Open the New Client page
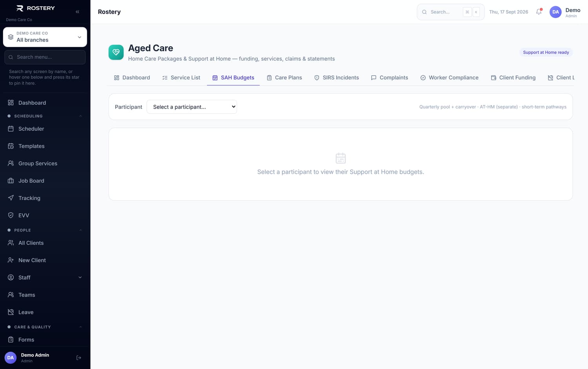 45,260
